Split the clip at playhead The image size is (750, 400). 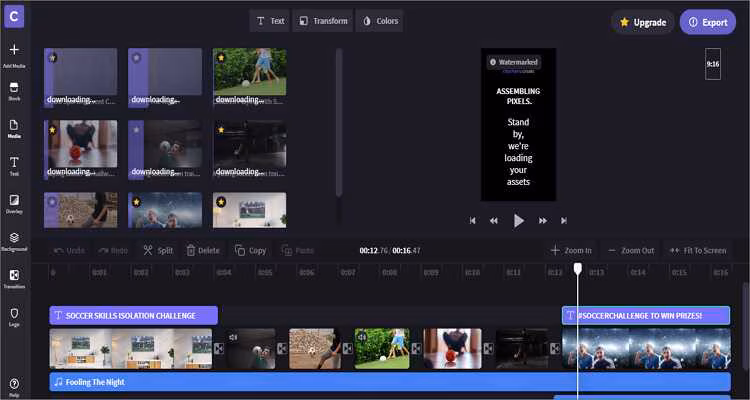(x=158, y=250)
